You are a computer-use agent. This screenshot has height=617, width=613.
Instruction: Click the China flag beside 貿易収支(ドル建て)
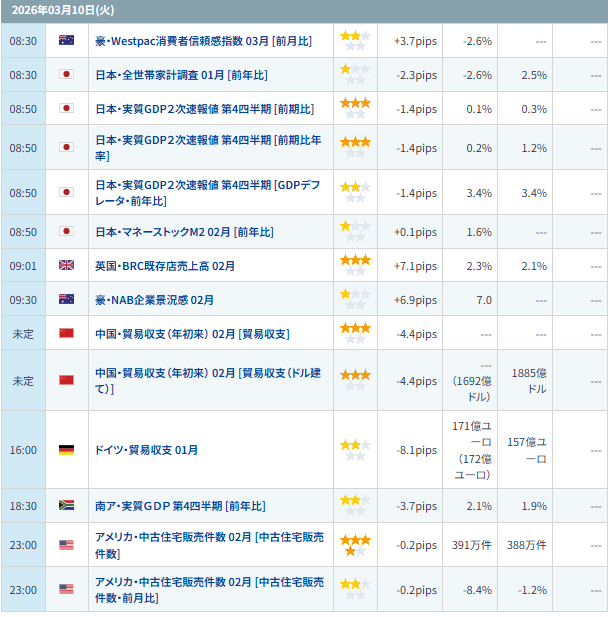(x=67, y=380)
